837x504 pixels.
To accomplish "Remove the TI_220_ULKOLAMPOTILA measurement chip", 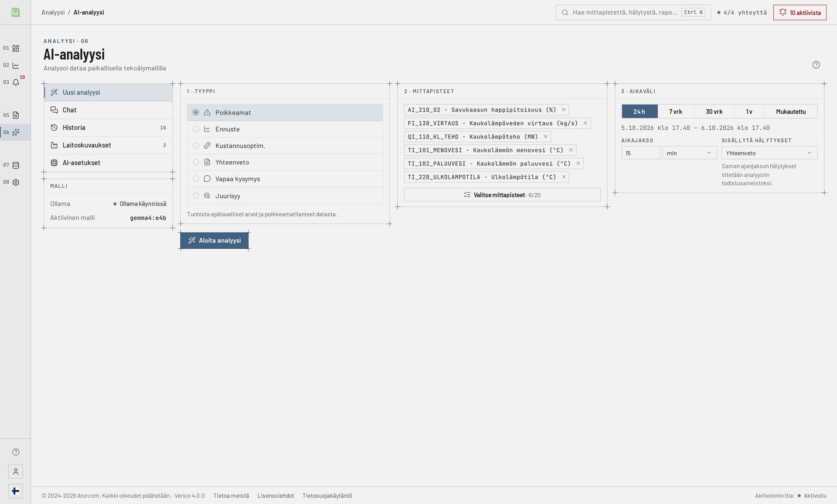I will (563, 177).
